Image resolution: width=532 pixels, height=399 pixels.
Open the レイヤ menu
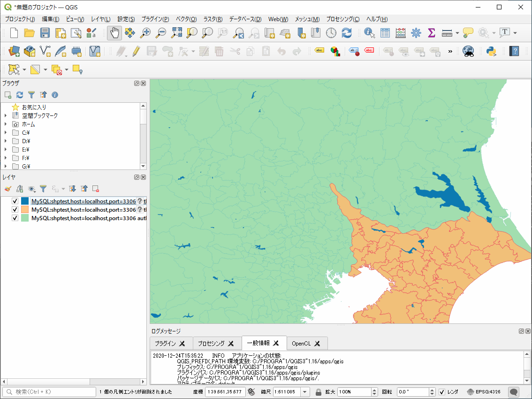point(101,19)
